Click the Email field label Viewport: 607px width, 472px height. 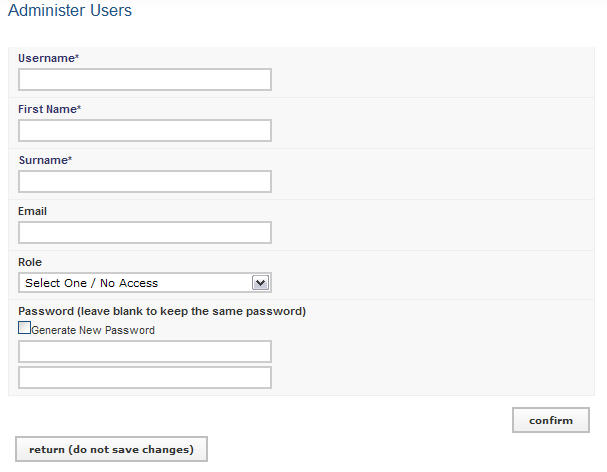point(33,211)
